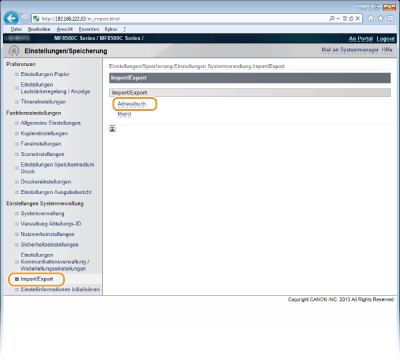The height and width of the screenshot is (360, 400).
Task: Open the browser Home icon
Action: point(371,19)
